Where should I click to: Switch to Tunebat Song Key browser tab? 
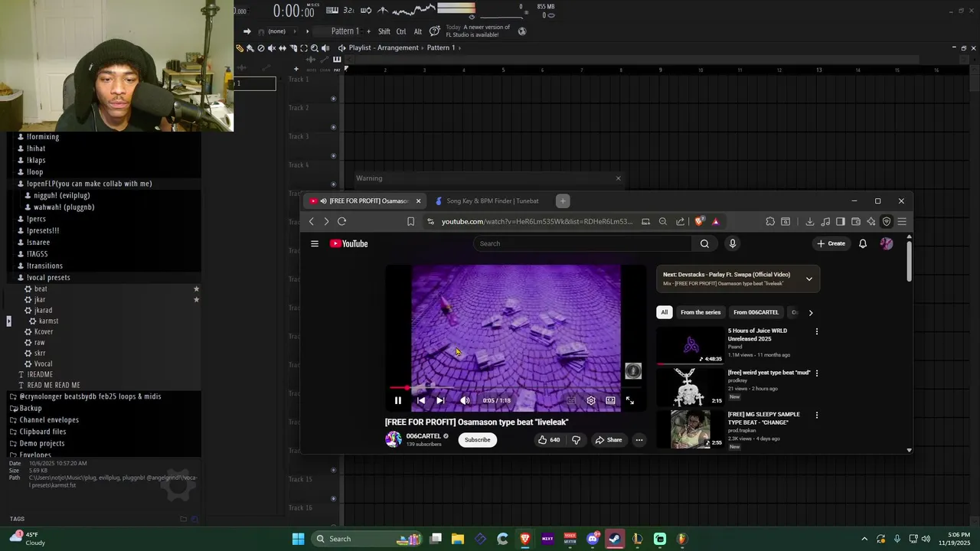(491, 201)
